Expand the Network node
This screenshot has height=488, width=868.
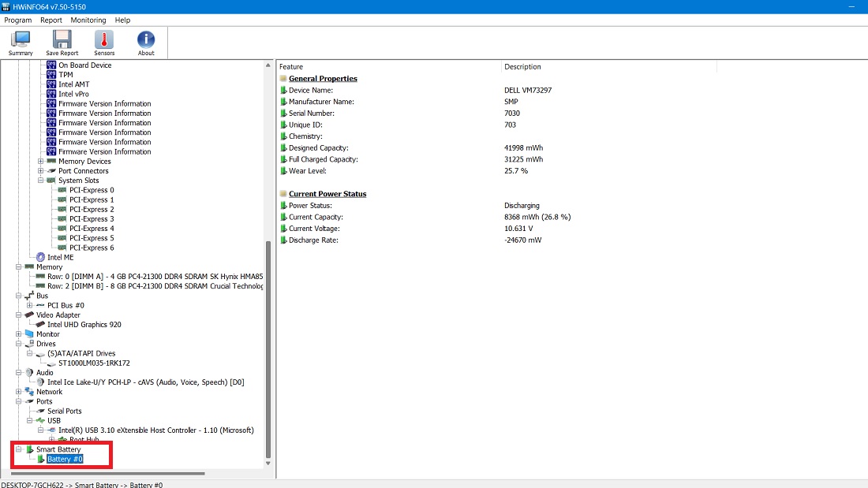point(18,391)
